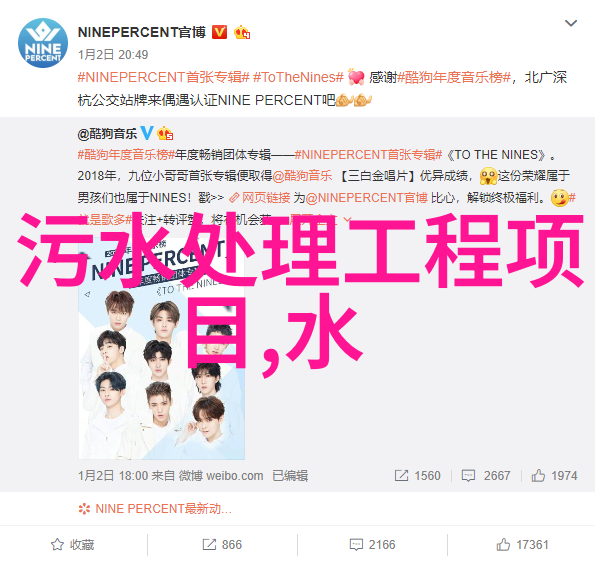595x562 pixels.
Task: Open the NINE PERCENT最新动... topic link
Action: (155, 508)
